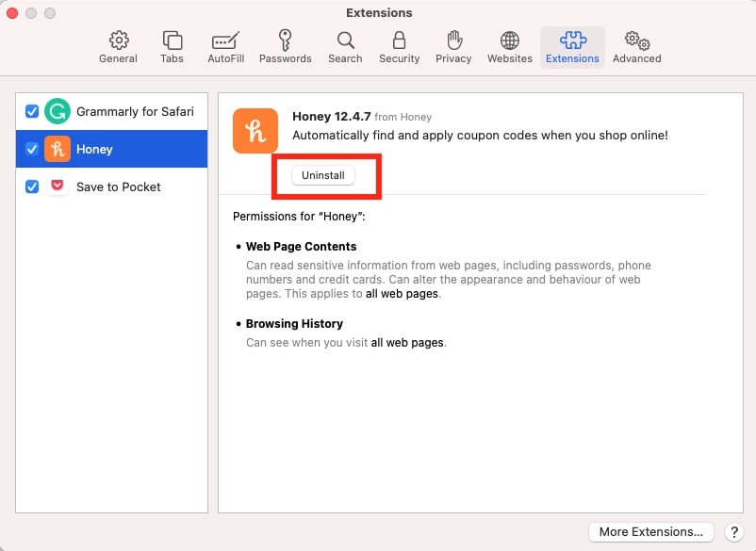
Task: Select the Extensions tab
Action: click(572, 47)
